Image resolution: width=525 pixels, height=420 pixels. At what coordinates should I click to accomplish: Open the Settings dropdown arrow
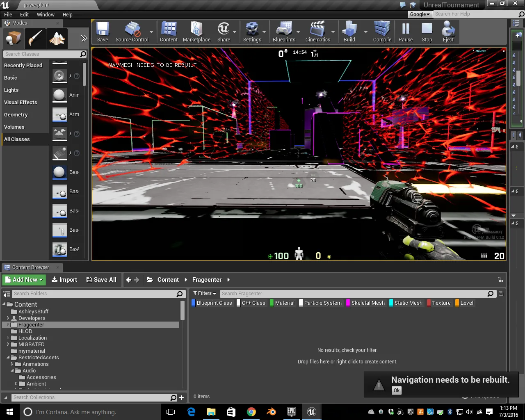click(264, 32)
